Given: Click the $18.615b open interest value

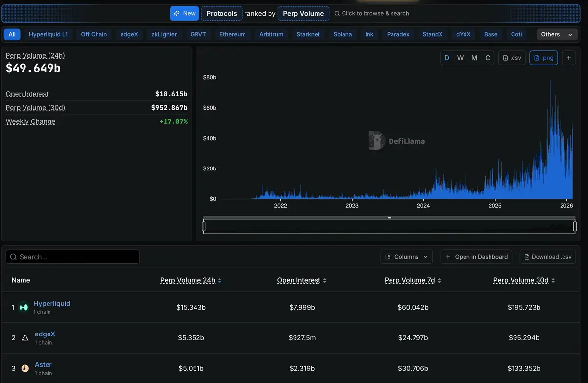Looking at the screenshot, I should 171,94.
